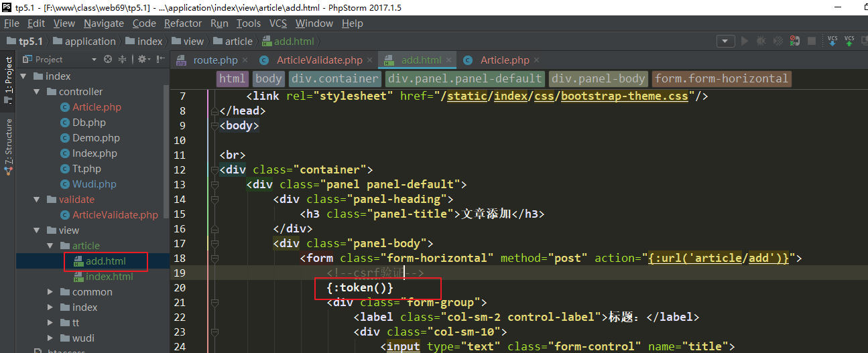The height and width of the screenshot is (353, 868).
Task: Click line number 19 in the gutter
Action: click(179, 273)
